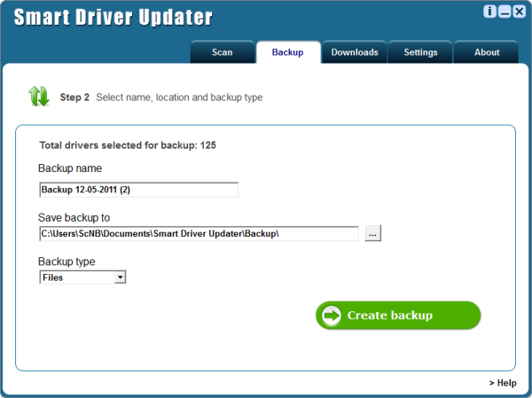Image resolution: width=532 pixels, height=398 pixels.
Task: Open the About tab
Action: pyautogui.click(x=487, y=52)
